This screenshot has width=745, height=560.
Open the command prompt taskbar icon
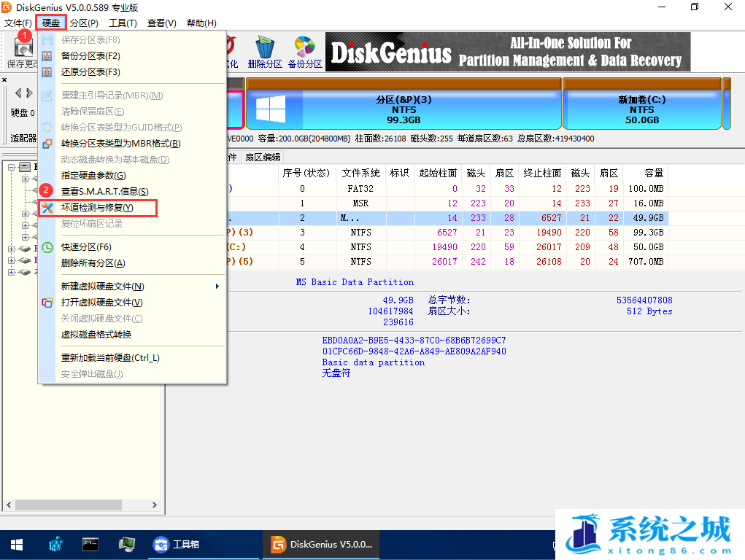click(90, 545)
